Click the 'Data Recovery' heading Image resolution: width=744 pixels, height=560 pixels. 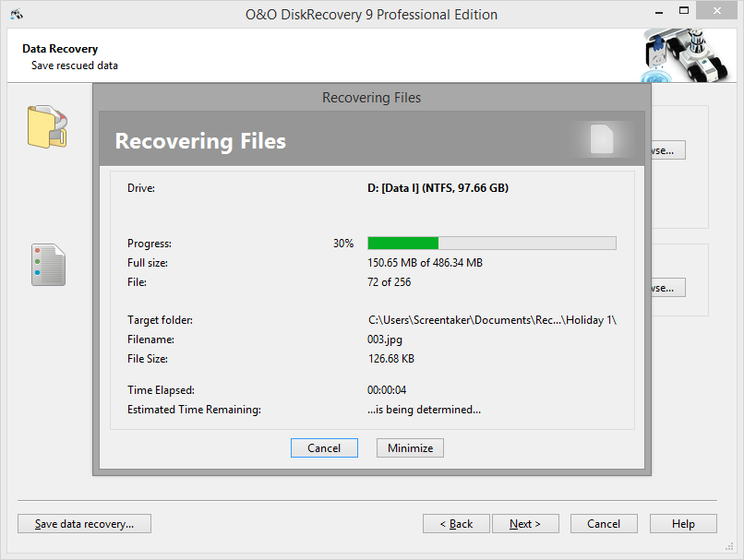pos(60,49)
